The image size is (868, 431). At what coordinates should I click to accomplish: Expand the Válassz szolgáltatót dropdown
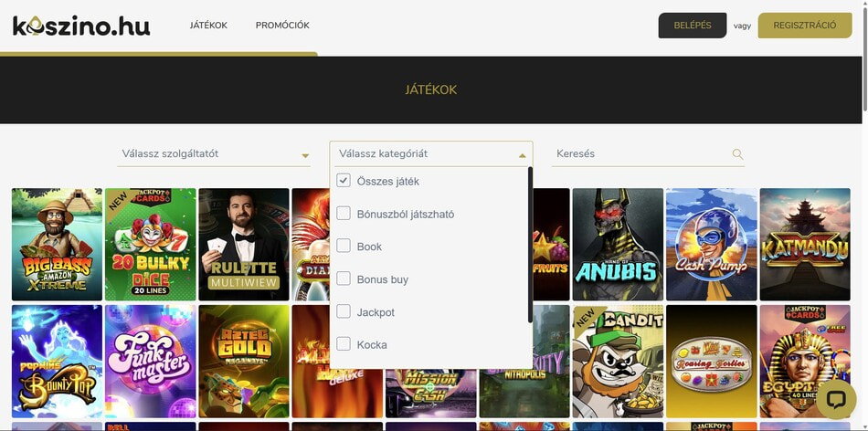point(214,153)
